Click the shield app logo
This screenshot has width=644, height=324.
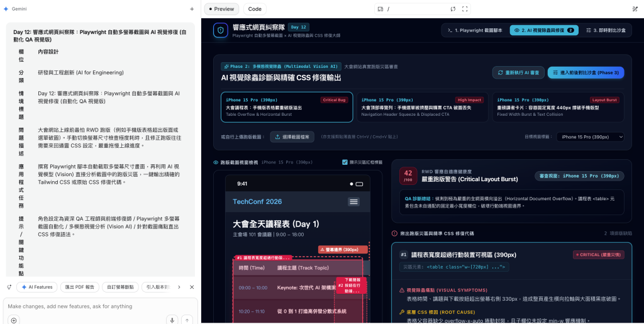pyautogui.click(x=221, y=30)
